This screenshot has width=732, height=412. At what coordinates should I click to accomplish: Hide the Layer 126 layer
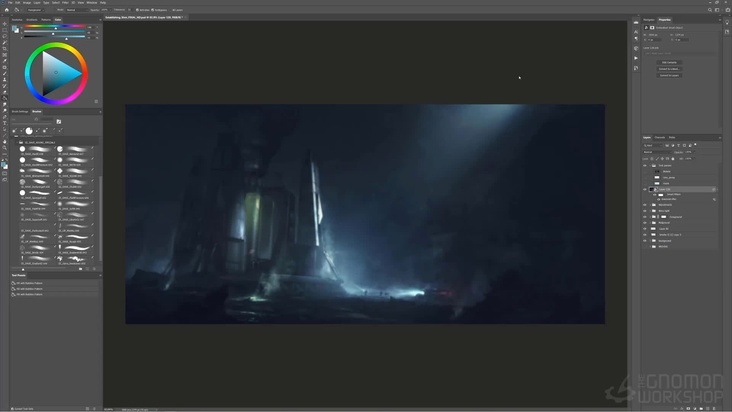(645, 189)
